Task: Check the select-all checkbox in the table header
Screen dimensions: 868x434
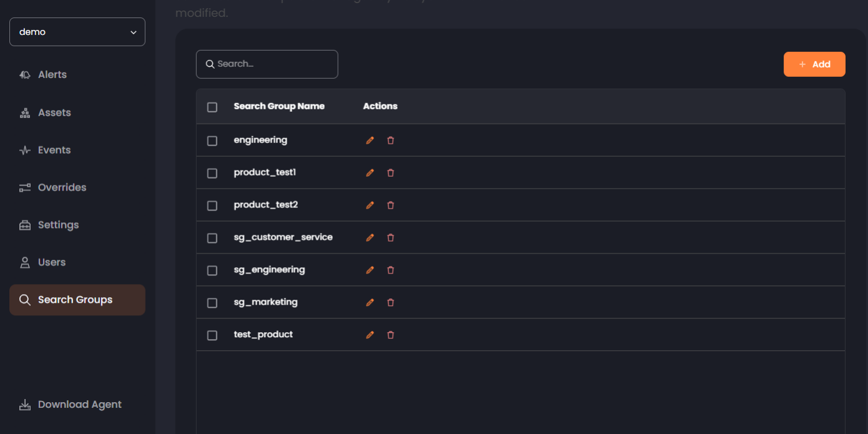Action: [212, 107]
